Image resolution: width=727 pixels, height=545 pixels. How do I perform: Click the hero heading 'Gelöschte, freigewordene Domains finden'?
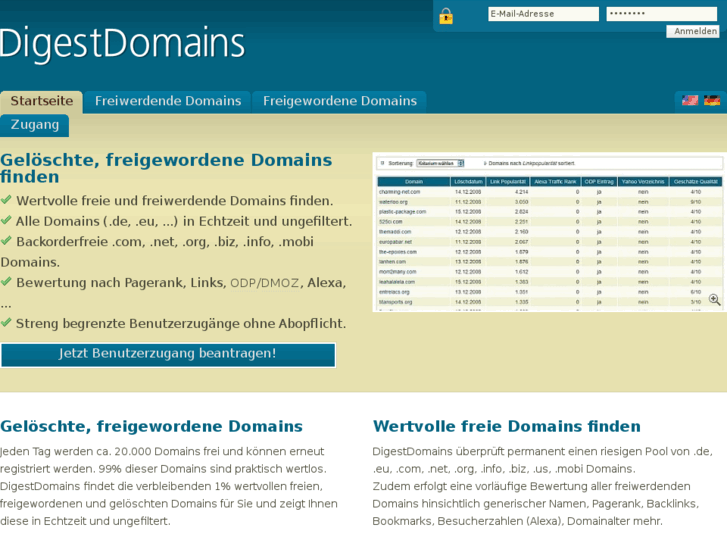pyautogui.click(x=166, y=168)
